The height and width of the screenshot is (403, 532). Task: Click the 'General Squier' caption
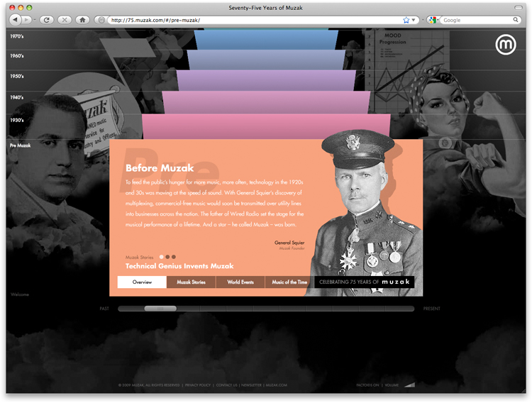click(289, 243)
